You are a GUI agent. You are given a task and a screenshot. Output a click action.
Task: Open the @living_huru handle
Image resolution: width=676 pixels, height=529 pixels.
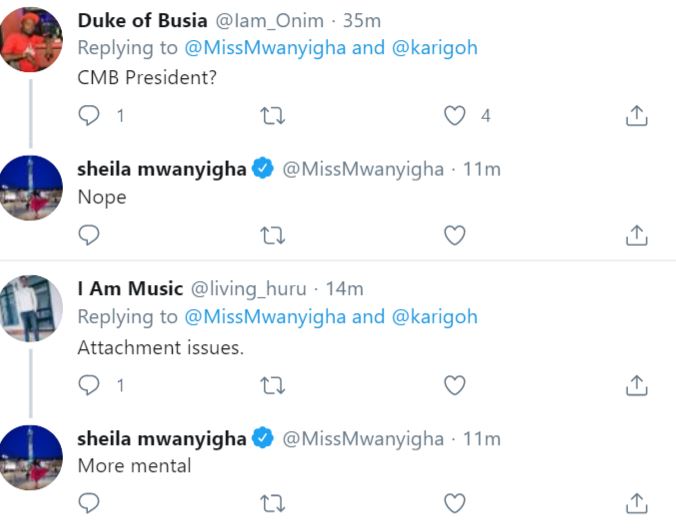click(248, 289)
